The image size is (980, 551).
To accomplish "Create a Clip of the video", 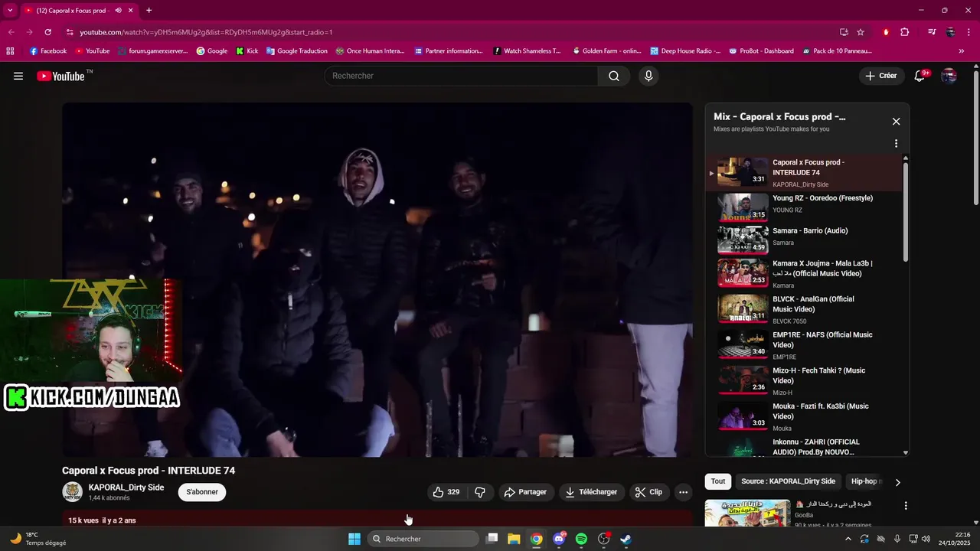I will [x=649, y=492].
